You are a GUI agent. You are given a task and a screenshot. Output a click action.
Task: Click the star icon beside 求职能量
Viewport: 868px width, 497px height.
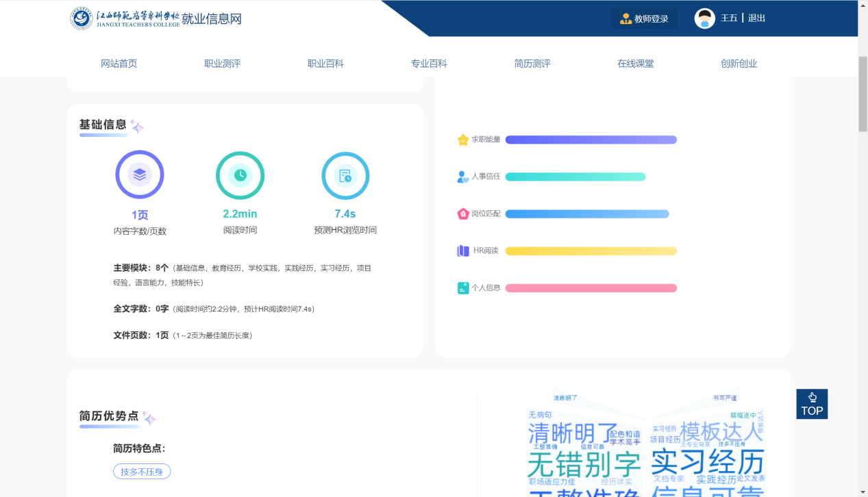tap(462, 139)
